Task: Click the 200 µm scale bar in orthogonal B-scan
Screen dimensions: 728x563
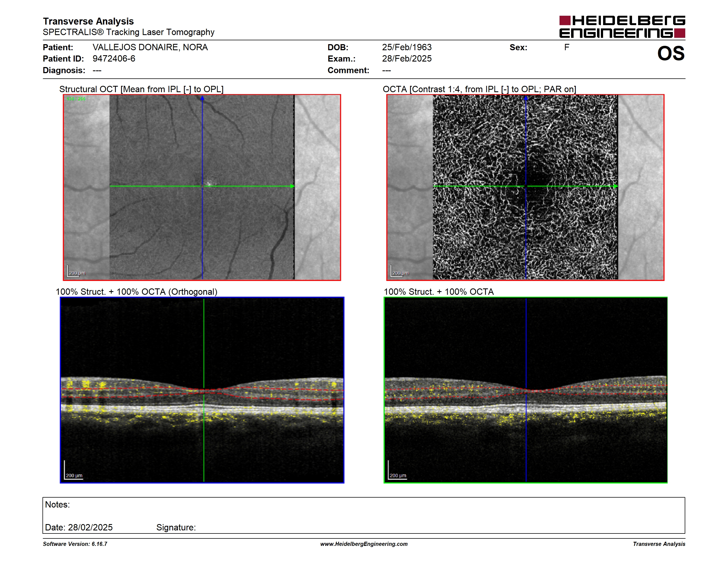Action: 73,471
